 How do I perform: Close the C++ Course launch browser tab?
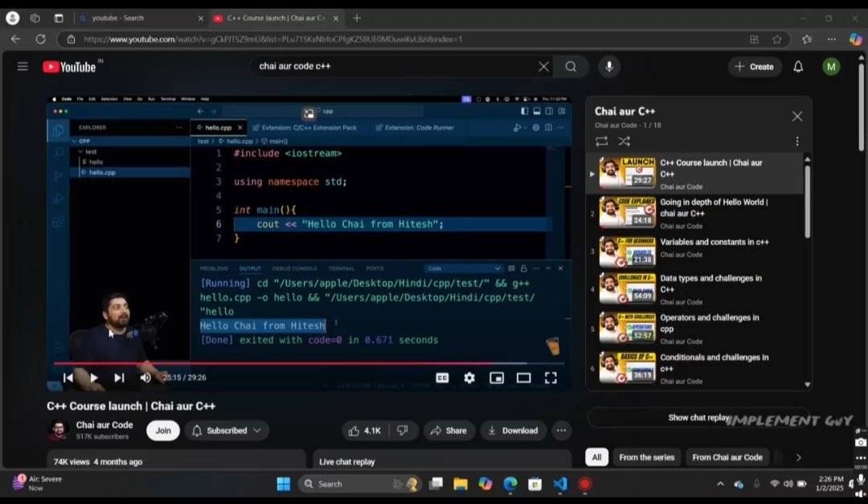pos(335,18)
